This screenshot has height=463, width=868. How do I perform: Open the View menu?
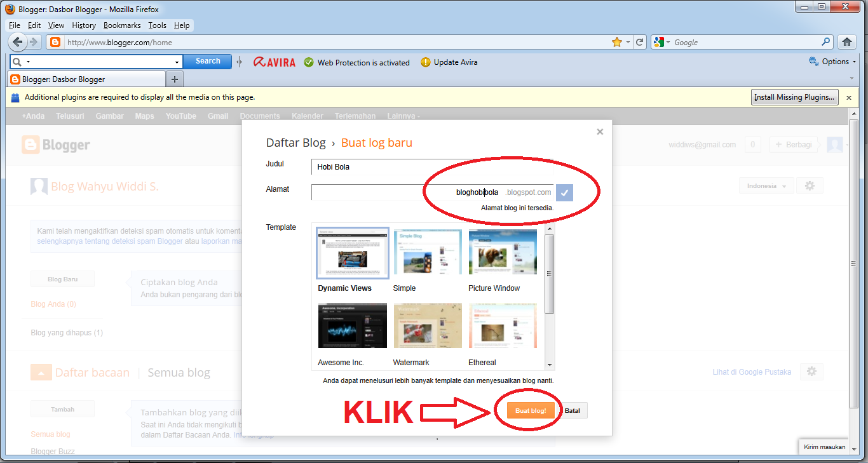pos(56,25)
